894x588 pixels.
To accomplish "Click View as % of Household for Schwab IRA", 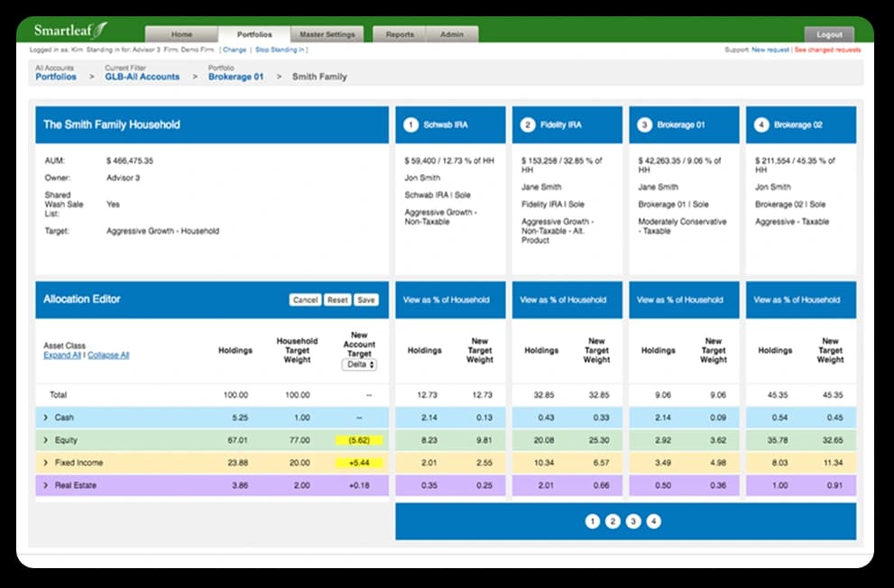I will (x=447, y=299).
